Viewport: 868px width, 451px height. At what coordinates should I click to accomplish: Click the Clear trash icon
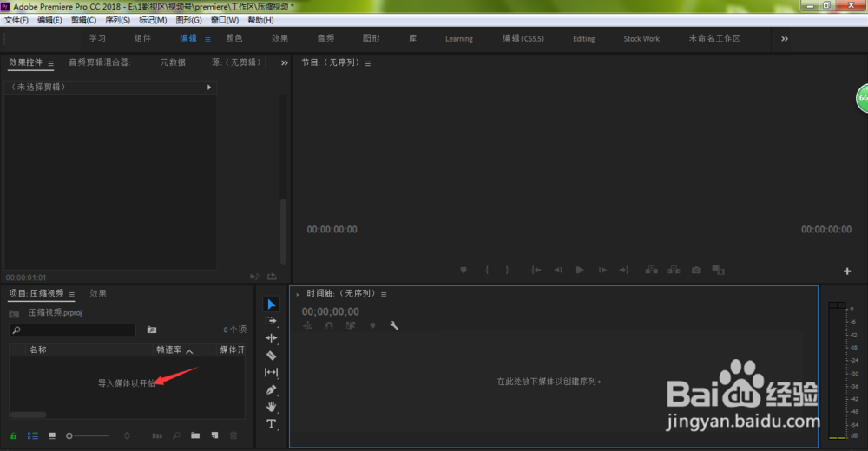233,435
